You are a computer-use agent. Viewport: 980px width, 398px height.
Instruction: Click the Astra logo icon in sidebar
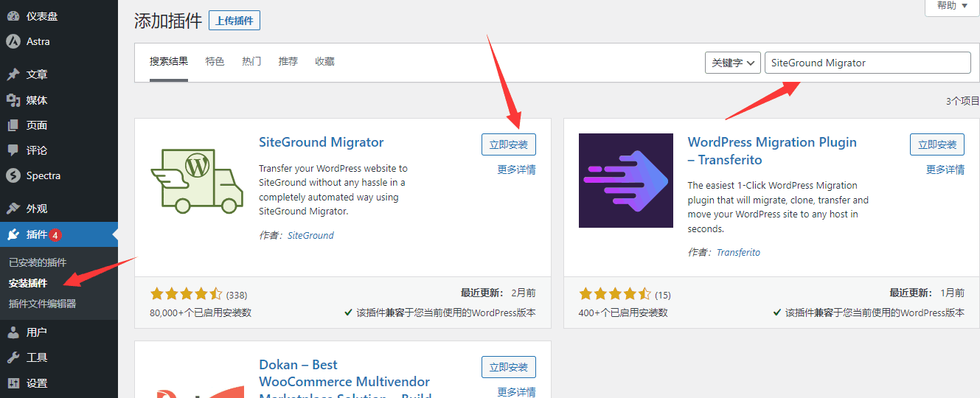pyautogui.click(x=13, y=41)
